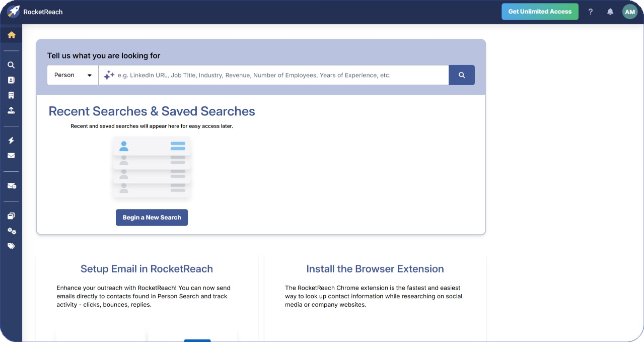Screen dimensions: 644x342
Task: Open the company building icon in the sidebar
Action: click(11, 95)
